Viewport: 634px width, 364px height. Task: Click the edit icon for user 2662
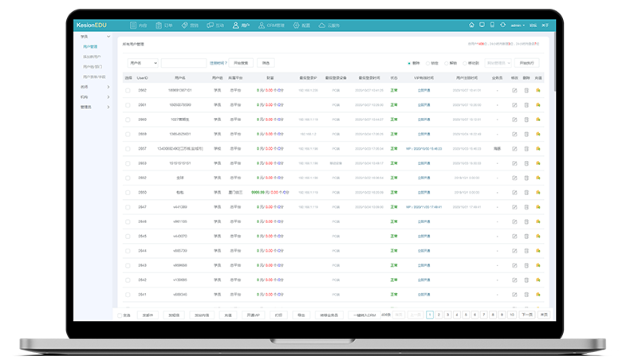click(514, 90)
